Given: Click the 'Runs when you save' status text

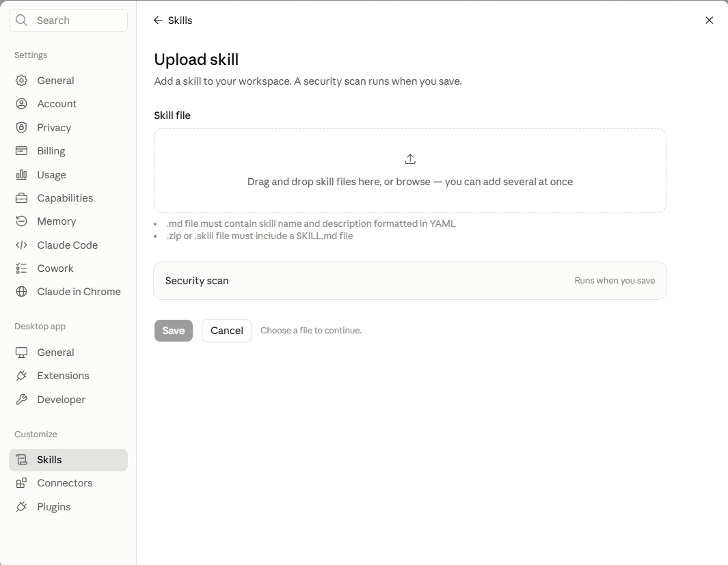Looking at the screenshot, I should pos(615,281).
